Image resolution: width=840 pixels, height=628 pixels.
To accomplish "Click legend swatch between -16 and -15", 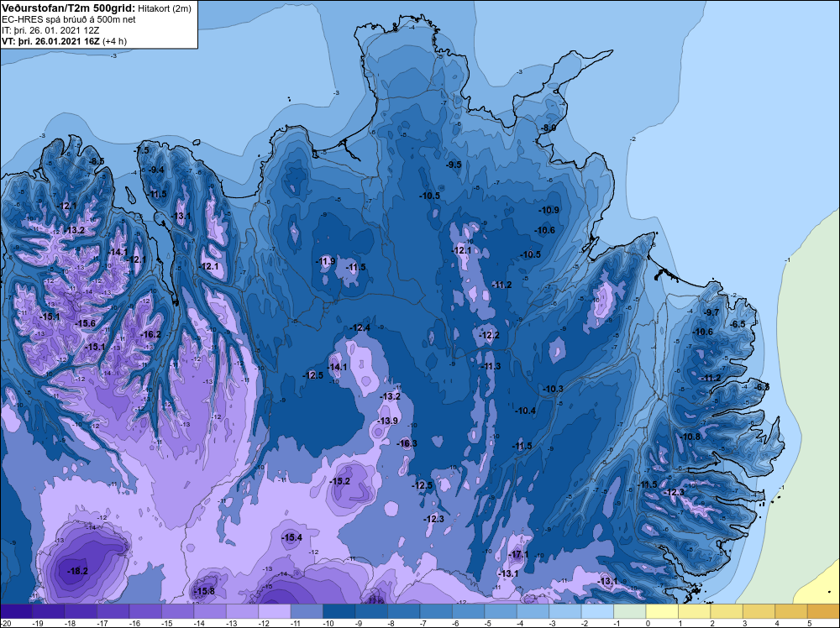I will pyautogui.click(x=145, y=611).
